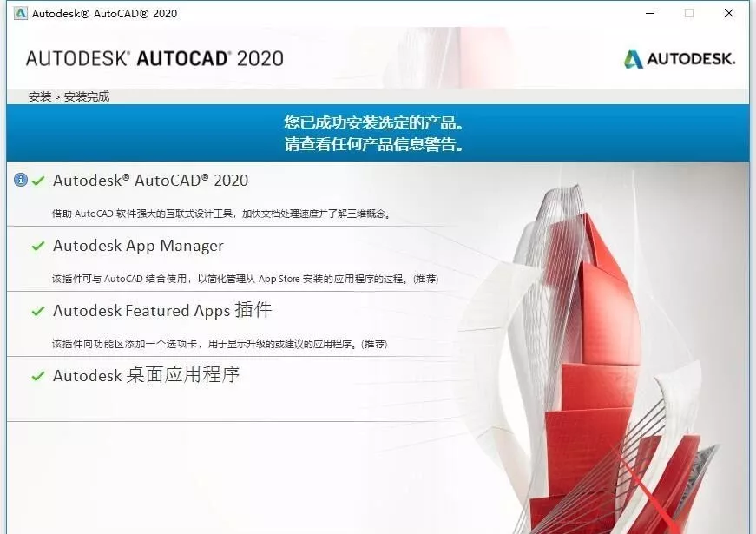The image size is (756, 534).
Task: Select the Autodesk Featured Apps 插件 title
Action: (162, 310)
